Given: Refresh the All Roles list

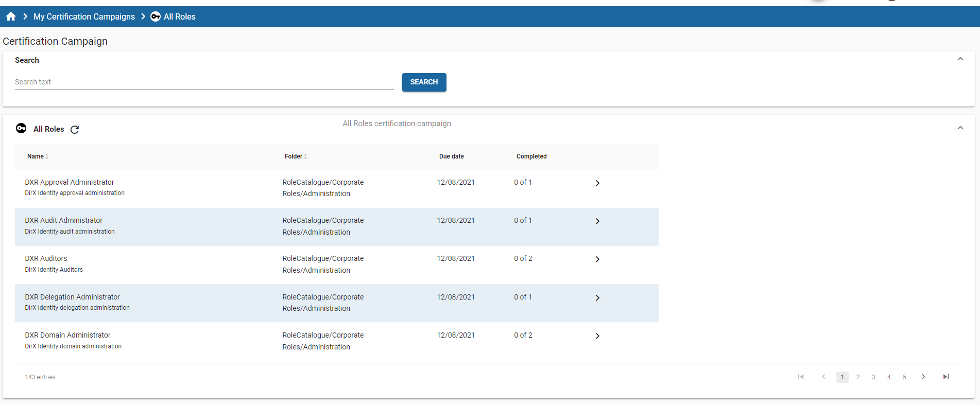Looking at the screenshot, I should pyautogui.click(x=75, y=130).
